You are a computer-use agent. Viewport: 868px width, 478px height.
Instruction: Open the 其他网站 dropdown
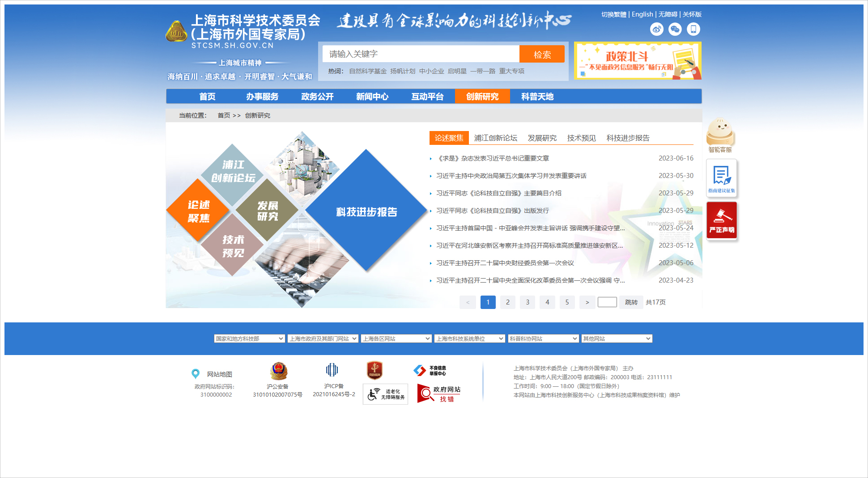click(x=616, y=339)
